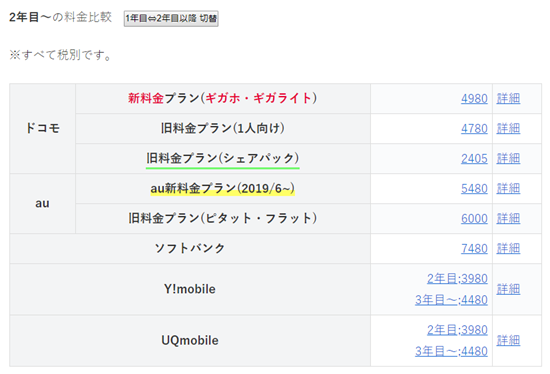View 詳細 for Y!mobile row
The width and height of the screenshot is (550, 374).
pos(508,289)
